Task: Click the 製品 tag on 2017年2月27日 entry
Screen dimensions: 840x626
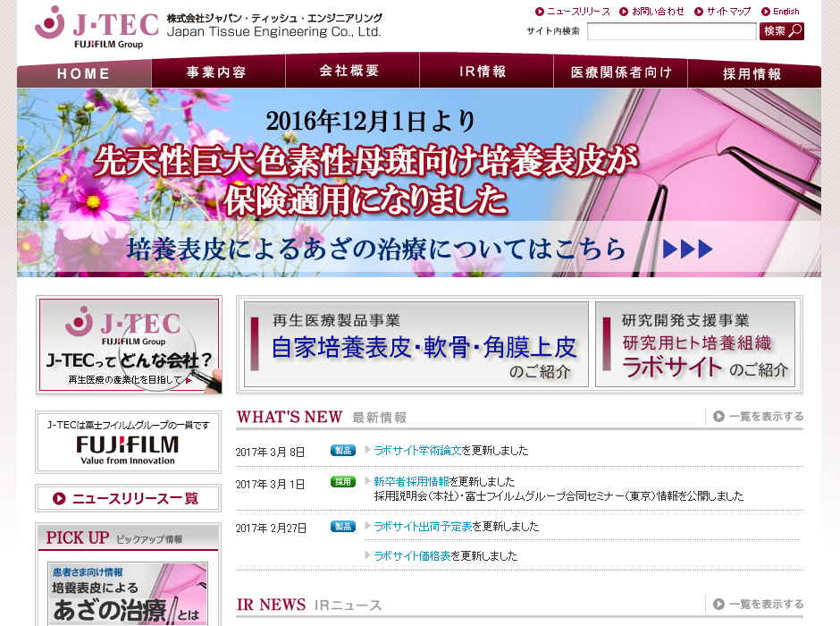Action: [x=343, y=527]
